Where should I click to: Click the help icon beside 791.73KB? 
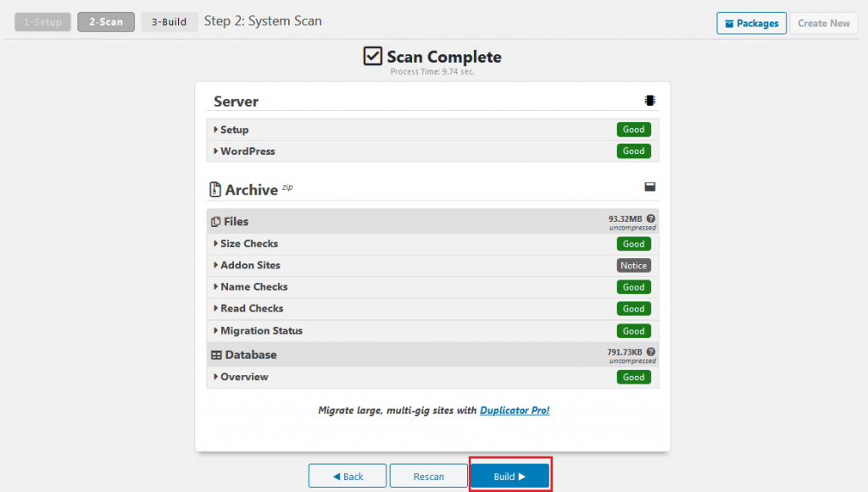point(651,351)
